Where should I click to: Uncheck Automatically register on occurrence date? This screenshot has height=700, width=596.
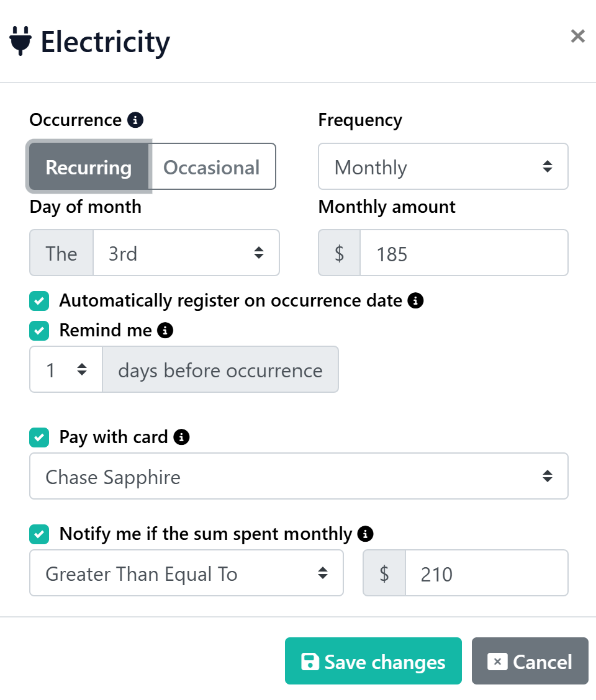[x=39, y=300]
